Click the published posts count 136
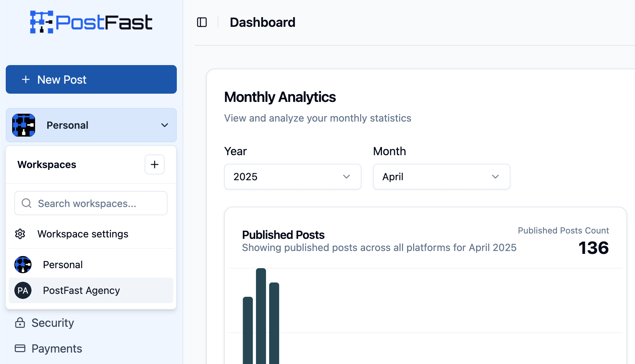 [593, 248]
